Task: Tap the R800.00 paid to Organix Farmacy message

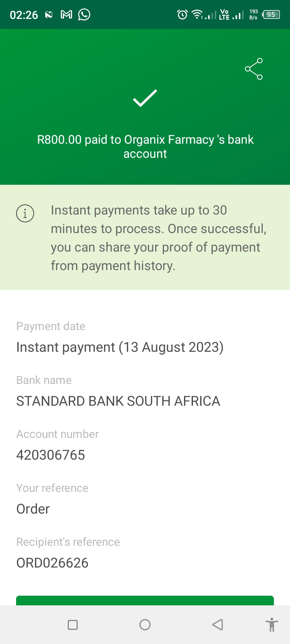Action: [145, 147]
